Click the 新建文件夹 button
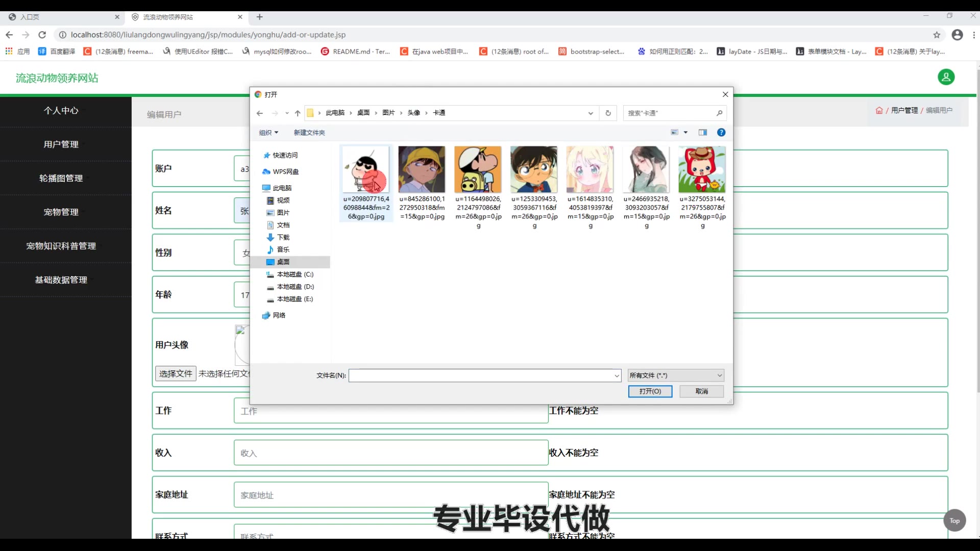The width and height of the screenshot is (980, 551). pyautogui.click(x=309, y=133)
